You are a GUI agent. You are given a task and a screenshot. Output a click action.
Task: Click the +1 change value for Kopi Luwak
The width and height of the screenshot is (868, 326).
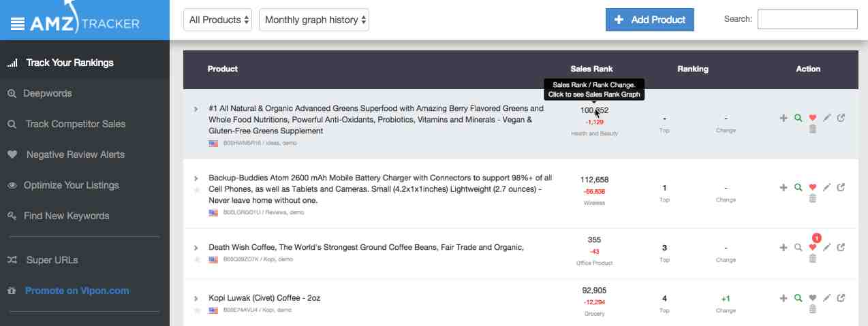[726, 299]
